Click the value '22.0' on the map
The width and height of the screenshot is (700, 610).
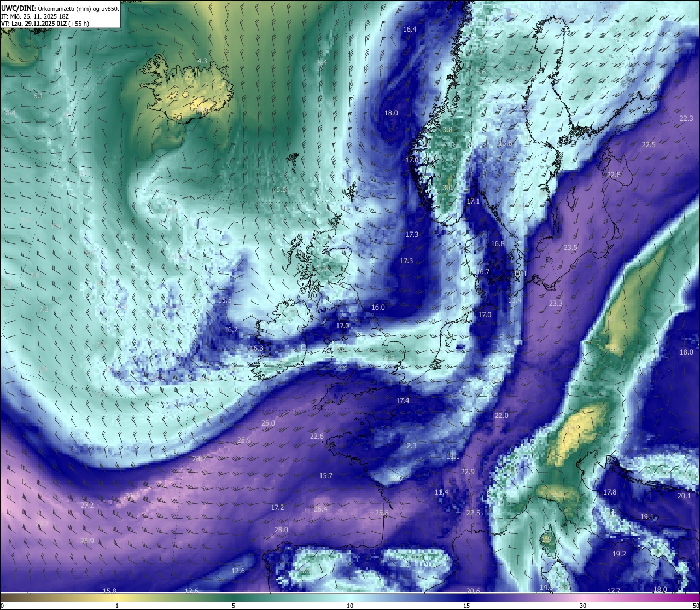[x=501, y=416]
